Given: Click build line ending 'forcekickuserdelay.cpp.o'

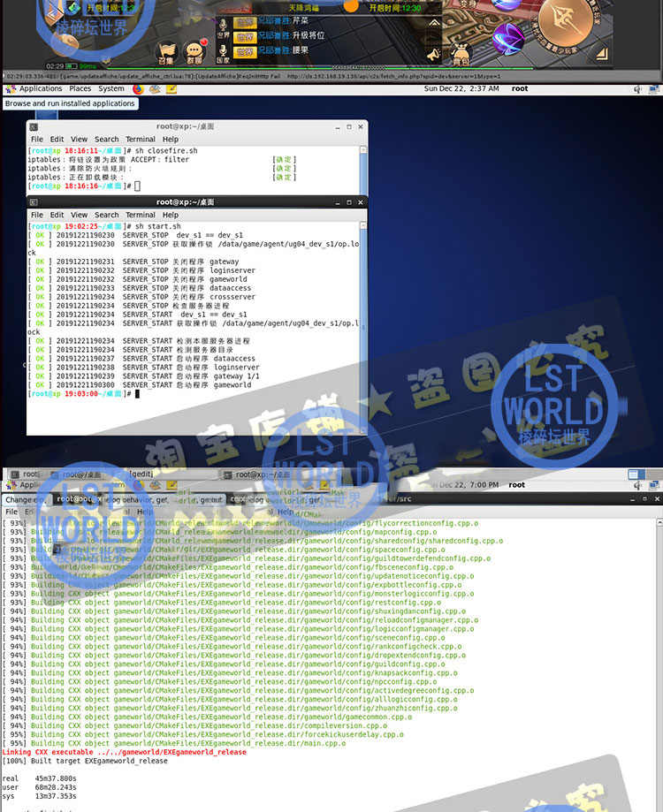Looking at the screenshot, I should point(203,734).
